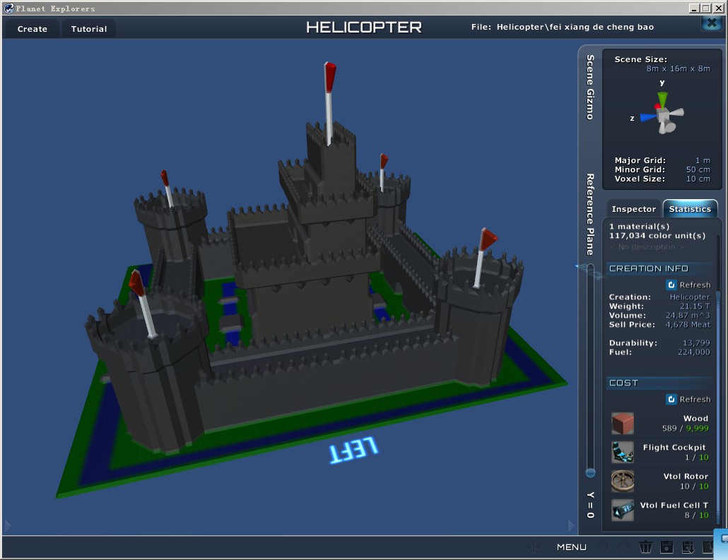The image size is (728, 560).
Task: Click the Planet Explorers title bar text
Action: click(x=55, y=8)
